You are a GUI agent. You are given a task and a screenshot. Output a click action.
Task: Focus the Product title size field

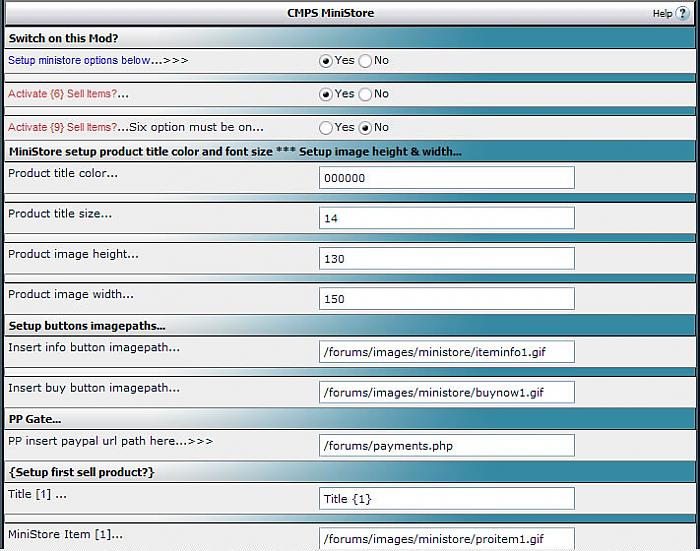446,218
